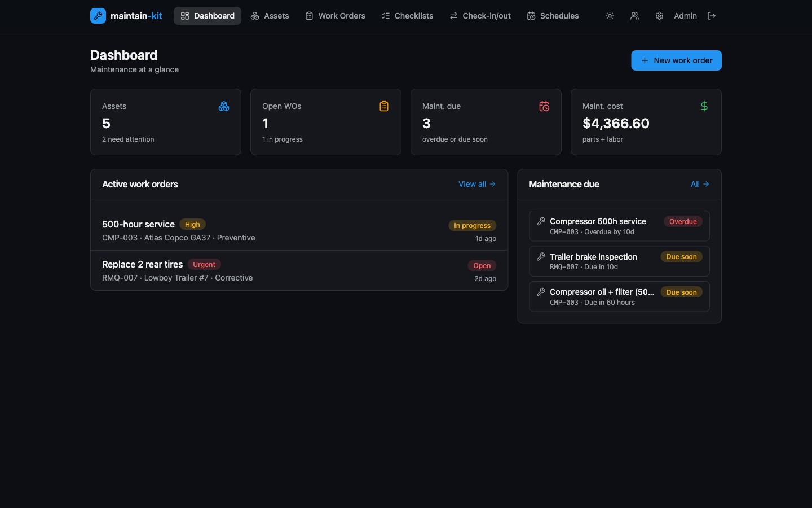This screenshot has height=508, width=812.
Task: Click Due soon badge on Compressor oil + filter
Action: (x=681, y=292)
